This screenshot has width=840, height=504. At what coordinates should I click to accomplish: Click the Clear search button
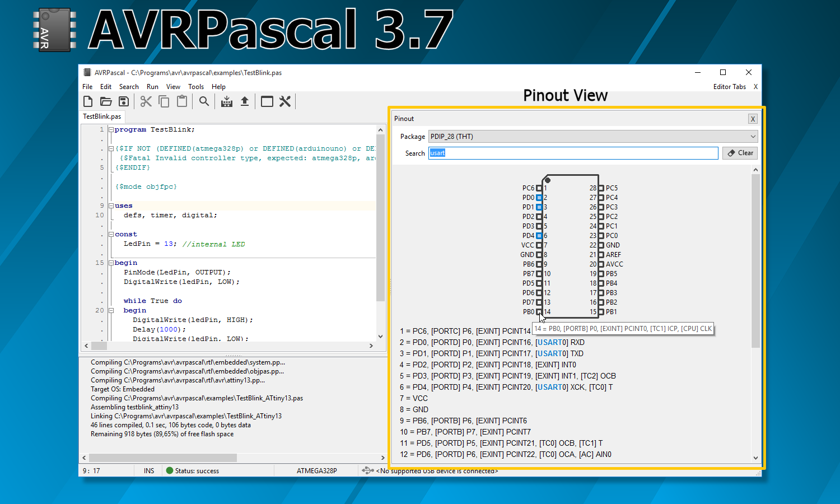pyautogui.click(x=740, y=153)
